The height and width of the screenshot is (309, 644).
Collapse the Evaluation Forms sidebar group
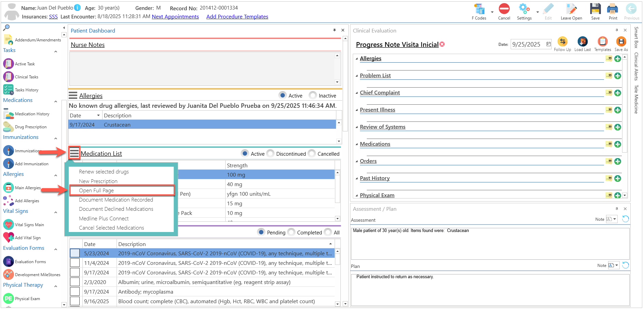56,249
